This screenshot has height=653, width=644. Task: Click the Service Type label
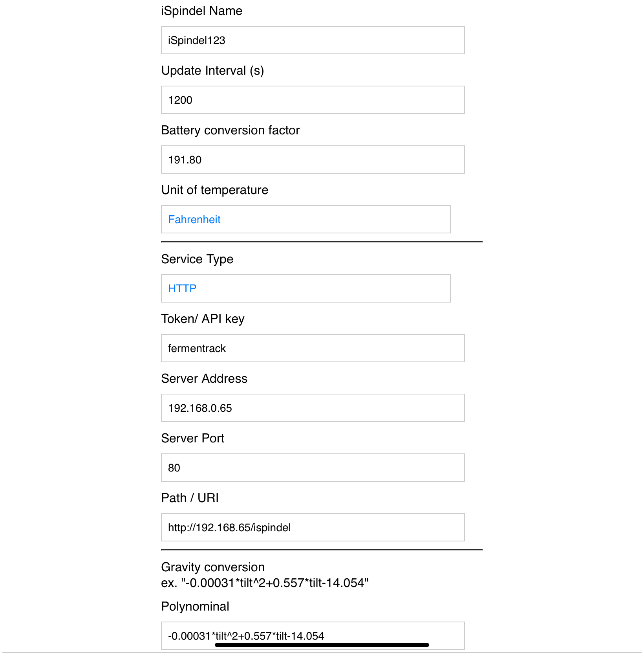tap(197, 259)
